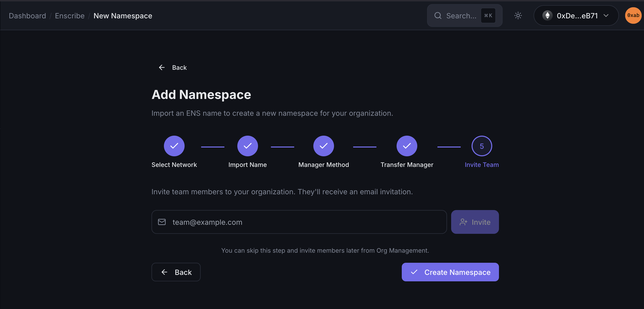The height and width of the screenshot is (309, 644).
Task: Click the Select Network completed step circle
Action: [174, 146]
